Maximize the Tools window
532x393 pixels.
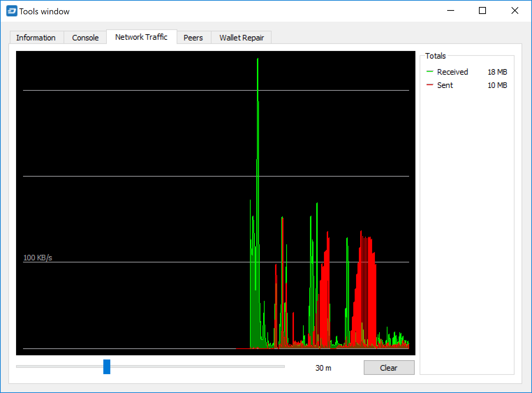coord(482,11)
